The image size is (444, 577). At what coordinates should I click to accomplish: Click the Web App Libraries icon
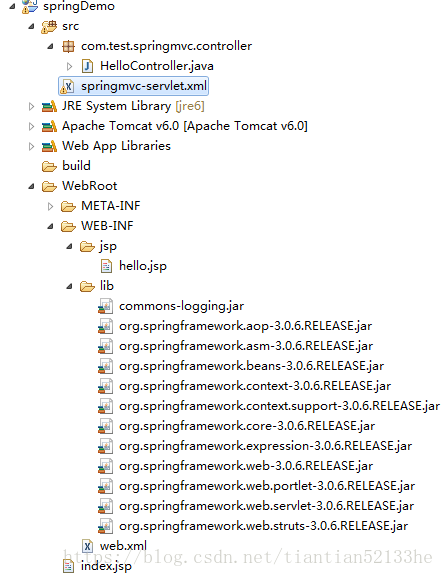[x=49, y=146]
